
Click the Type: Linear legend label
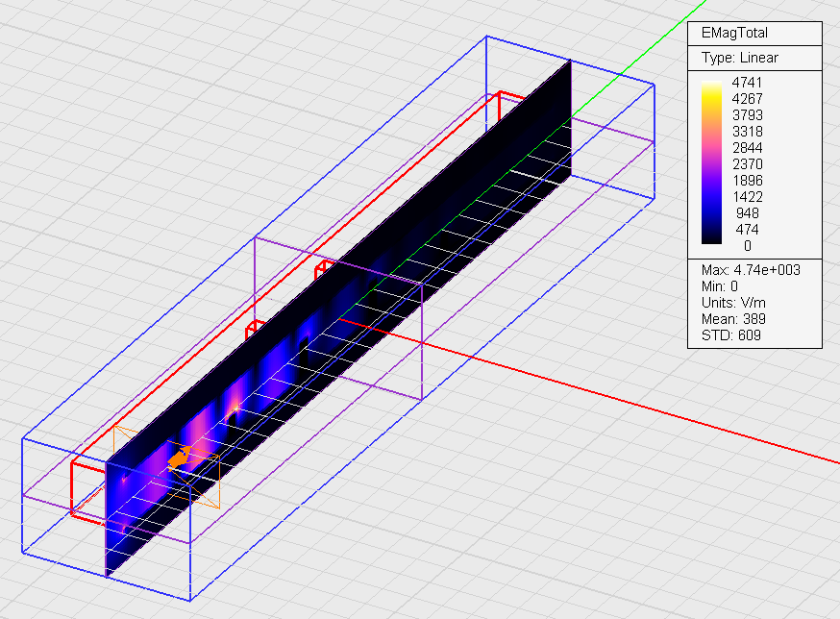click(739, 58)
